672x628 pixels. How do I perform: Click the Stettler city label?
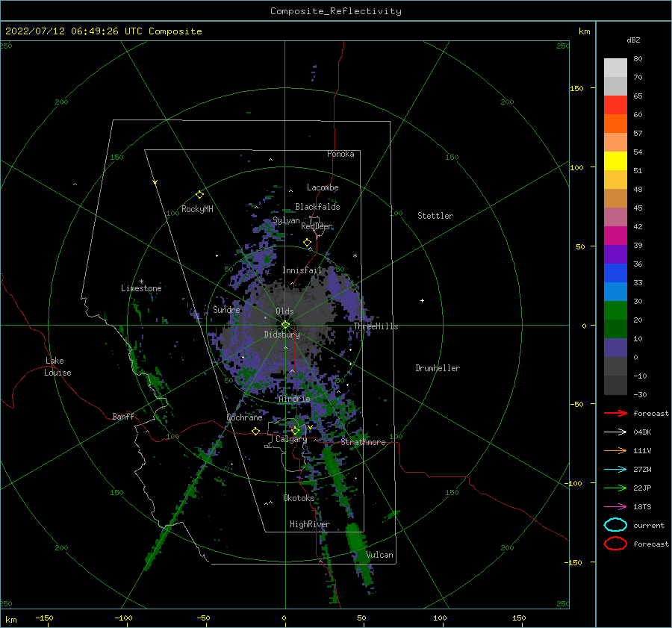tap(435, 216)
